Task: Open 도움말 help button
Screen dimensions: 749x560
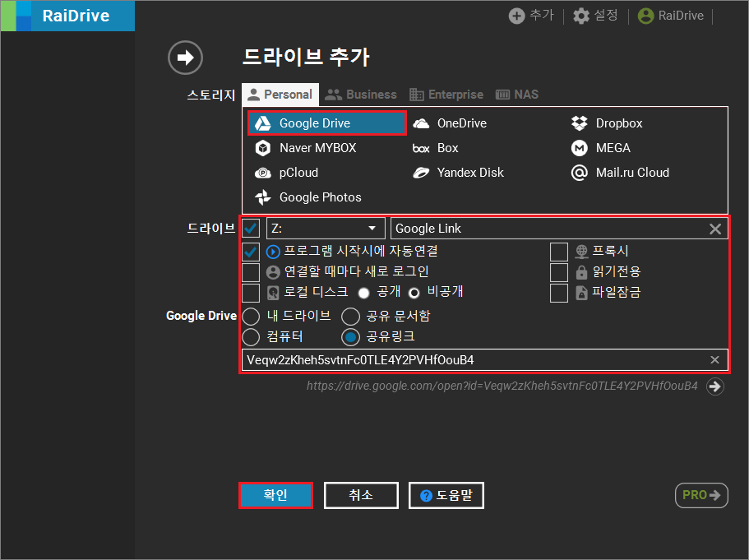Action: tap(446, 496)
